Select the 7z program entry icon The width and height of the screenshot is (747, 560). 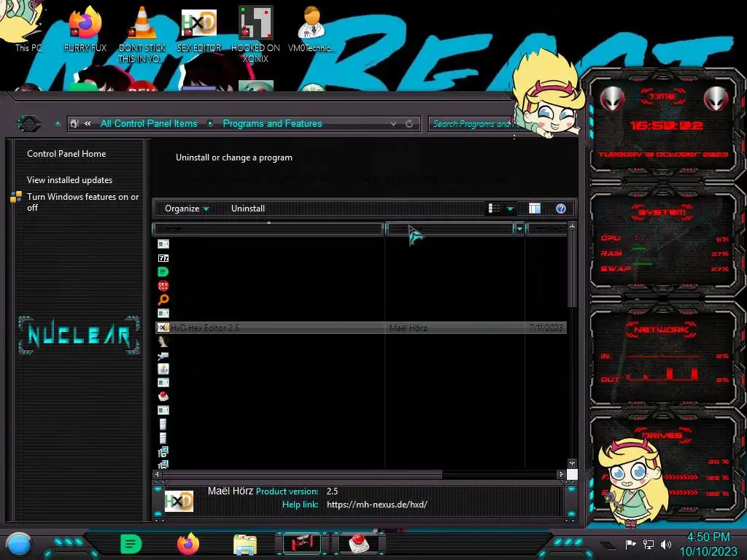point(163,257)
